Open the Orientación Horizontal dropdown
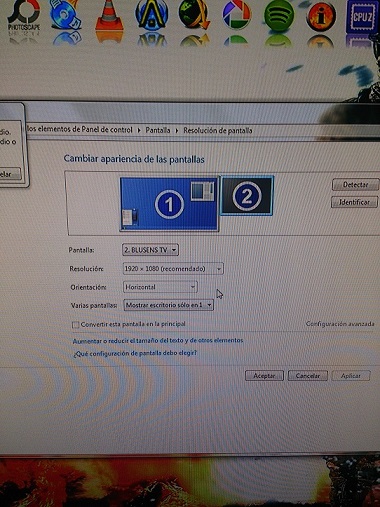This screenshot has height=507, width=380. 160,287
